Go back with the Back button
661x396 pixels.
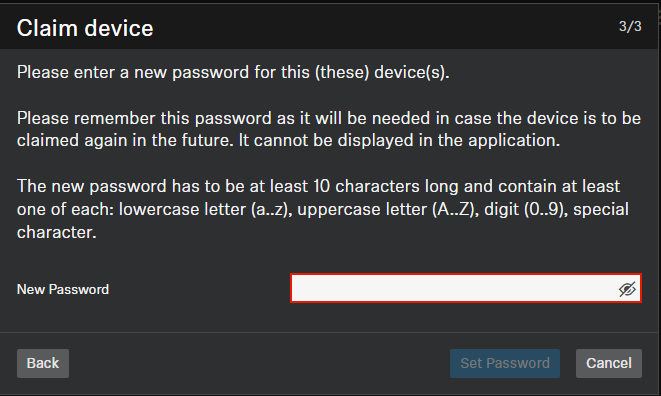pos(43,363)
